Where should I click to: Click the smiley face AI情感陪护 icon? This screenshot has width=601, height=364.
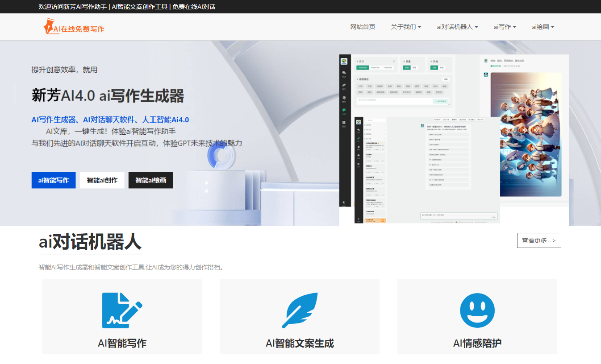point(477,310)
